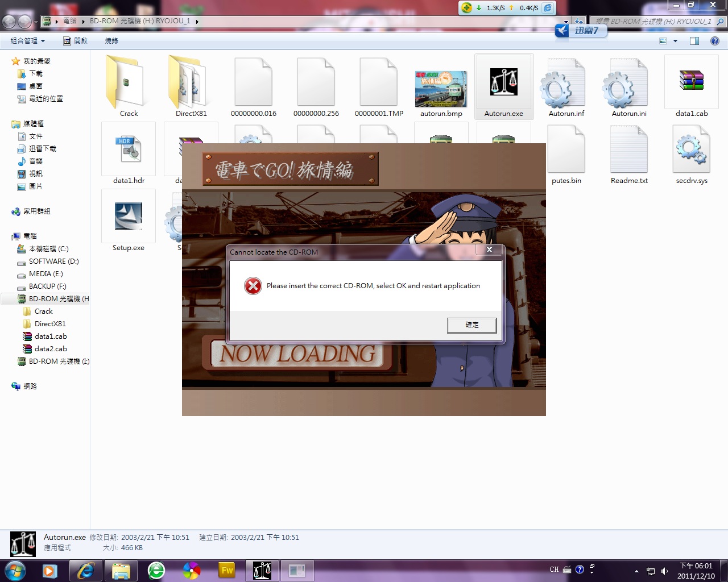The height and width of the screenshot is (582, 728).
Task: Select the Autorun.inf settings file
Action: [x=566, y=86]
